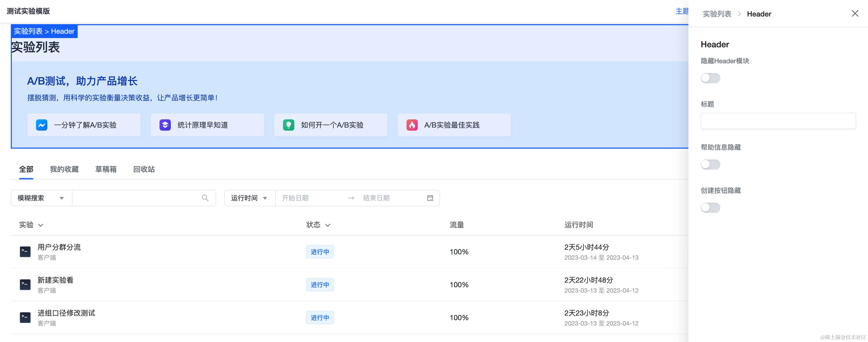This screenshot has width=868, height=342.
Task: Expand the 运行时间 filter dropdown
Action: point(249,198)
